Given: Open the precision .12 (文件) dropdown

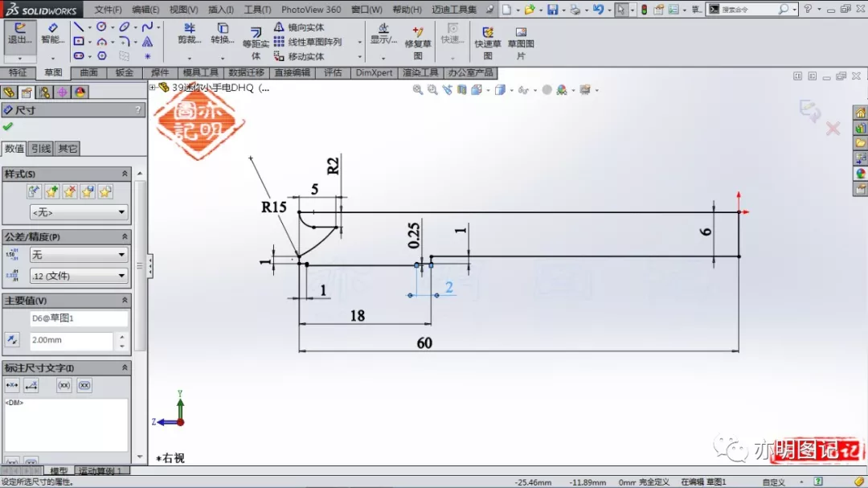Looking at the screenshot, I should pos(79,276).
